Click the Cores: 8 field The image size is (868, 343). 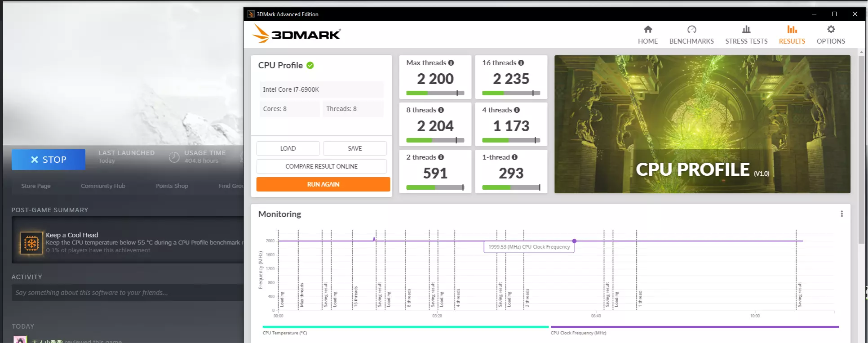click(x=290, y=109)
